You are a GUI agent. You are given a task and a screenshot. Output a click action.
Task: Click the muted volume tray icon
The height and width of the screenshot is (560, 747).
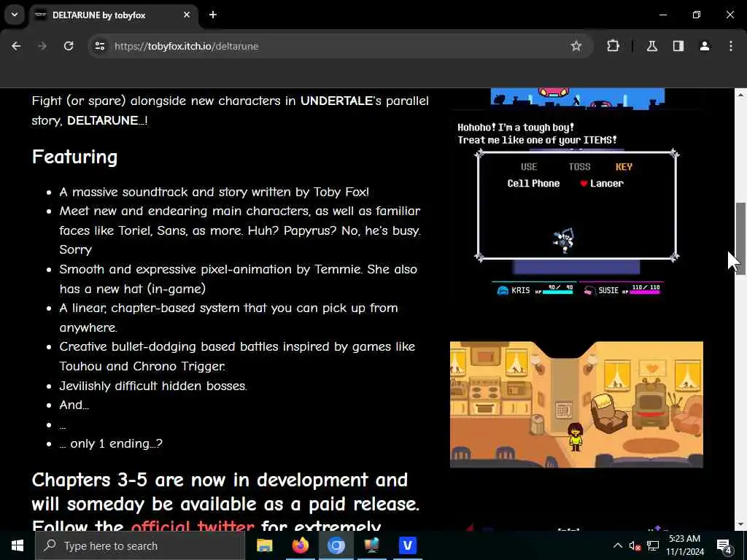pyautogui.click(x=635, y=545)
